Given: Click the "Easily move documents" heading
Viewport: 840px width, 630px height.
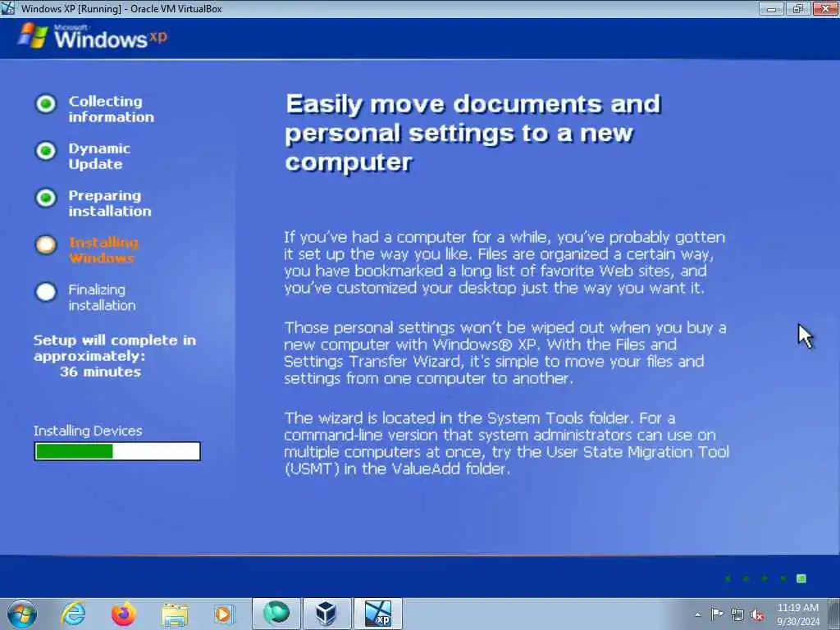Looking at the screenshot, I should coord(473,132).
